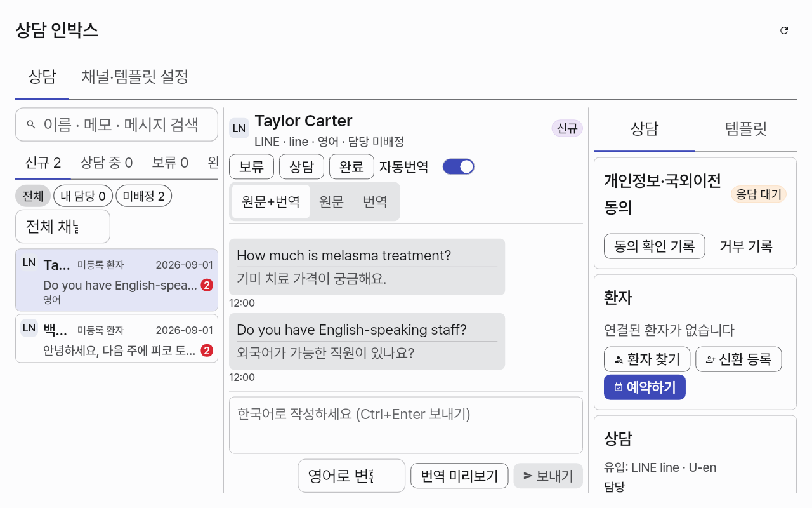
Task: Open the Ta... conversation dated 2026-09-01
Action: pos(117,280)
